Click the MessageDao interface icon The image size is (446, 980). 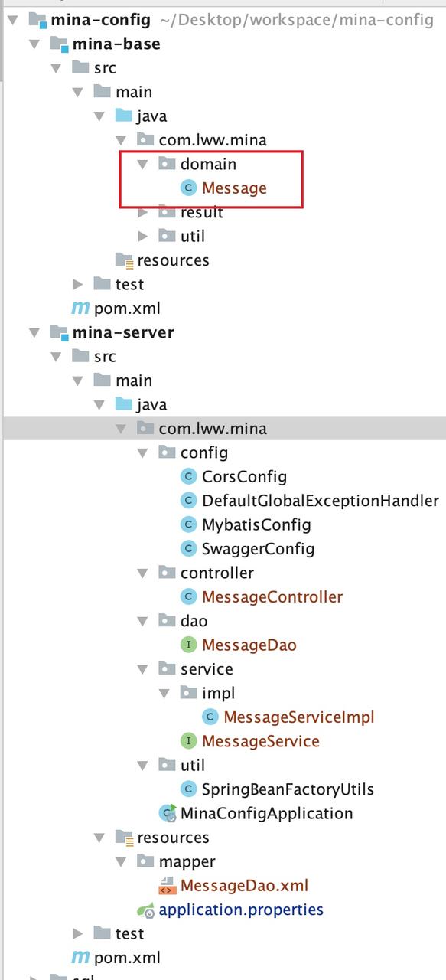188,645
